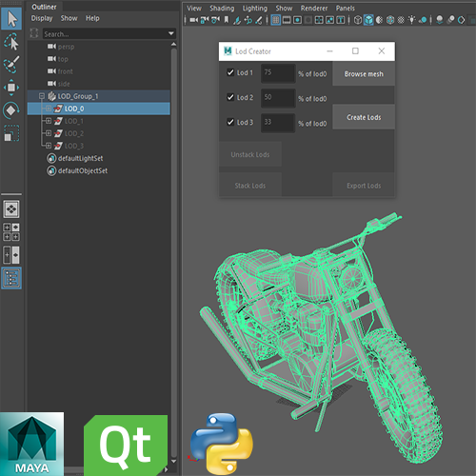This screenshot has height=476, width=476.
Task: Open the viewport Panels menu
Action: pos(346,9)
